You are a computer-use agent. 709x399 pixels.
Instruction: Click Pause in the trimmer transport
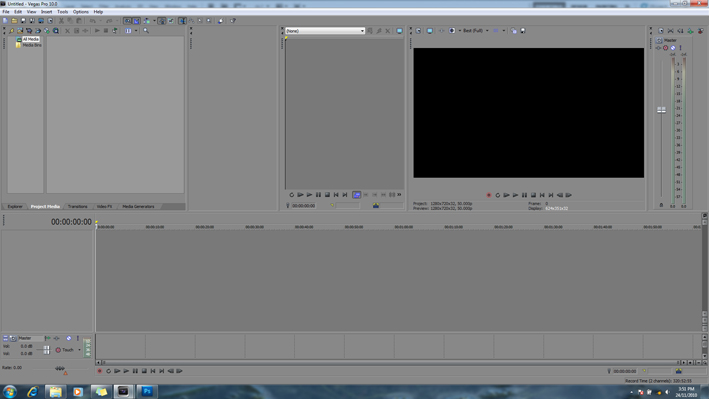318,195
